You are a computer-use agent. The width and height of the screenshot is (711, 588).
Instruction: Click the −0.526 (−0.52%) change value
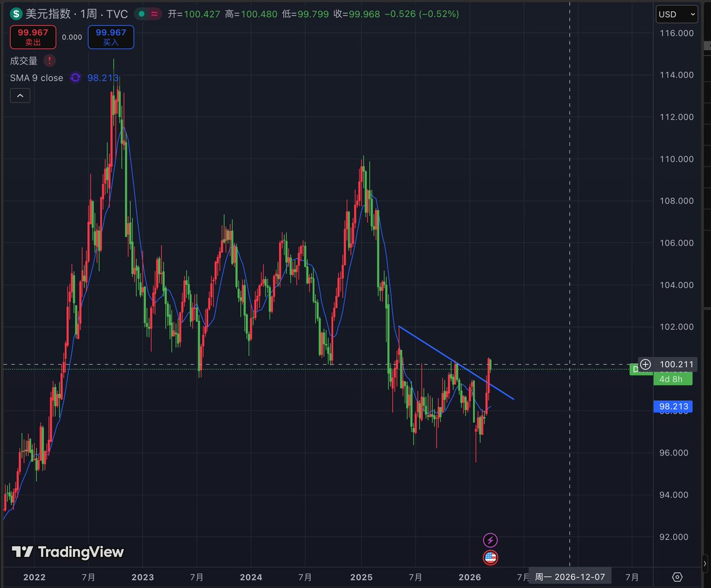422,14
